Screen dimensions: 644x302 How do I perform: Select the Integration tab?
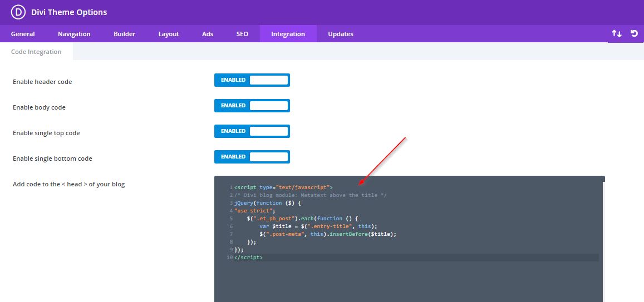tap(288, 33)
